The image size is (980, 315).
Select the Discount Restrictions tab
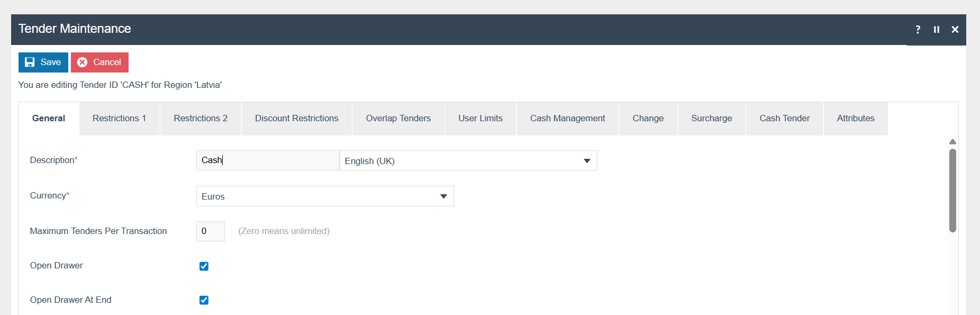click(296, 119)
